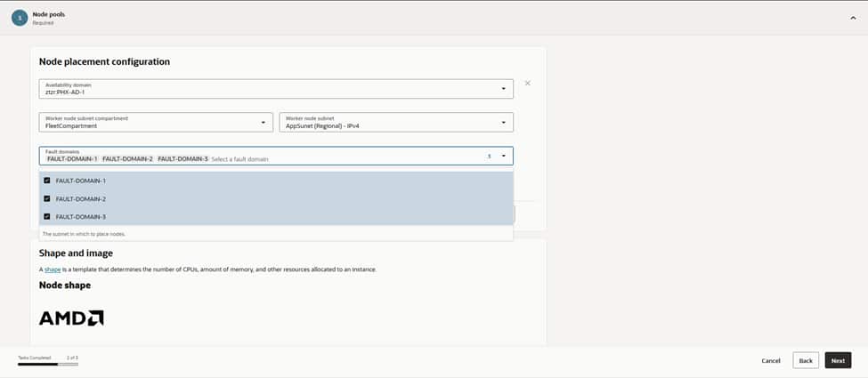The width and height of the screenshot is (868, 378).
Task: Go Back to the previous step
Action: tap(806, 360)
